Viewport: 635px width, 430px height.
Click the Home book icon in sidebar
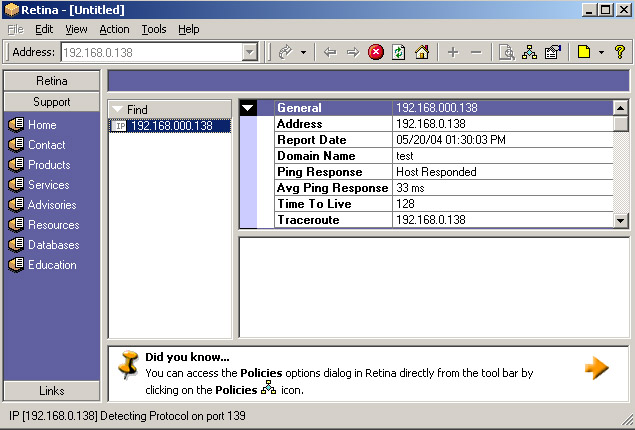(16, 125)
